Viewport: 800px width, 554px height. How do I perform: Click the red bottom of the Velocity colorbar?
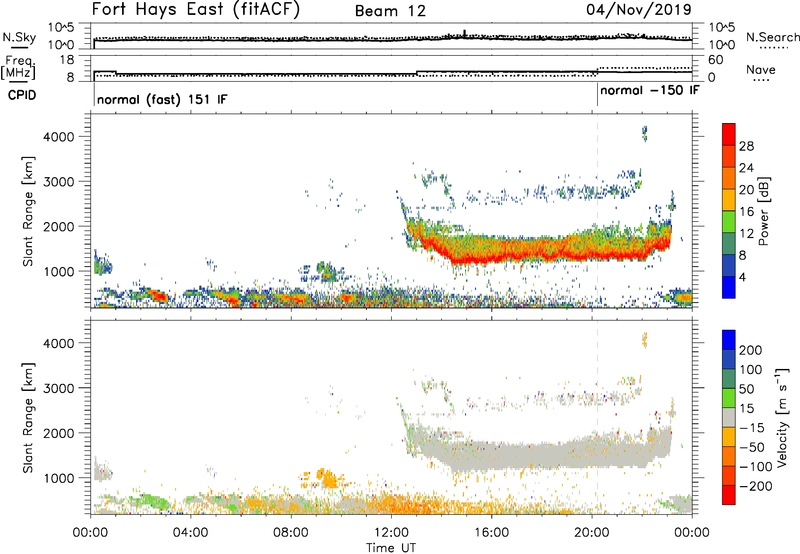tap(729, 495)
